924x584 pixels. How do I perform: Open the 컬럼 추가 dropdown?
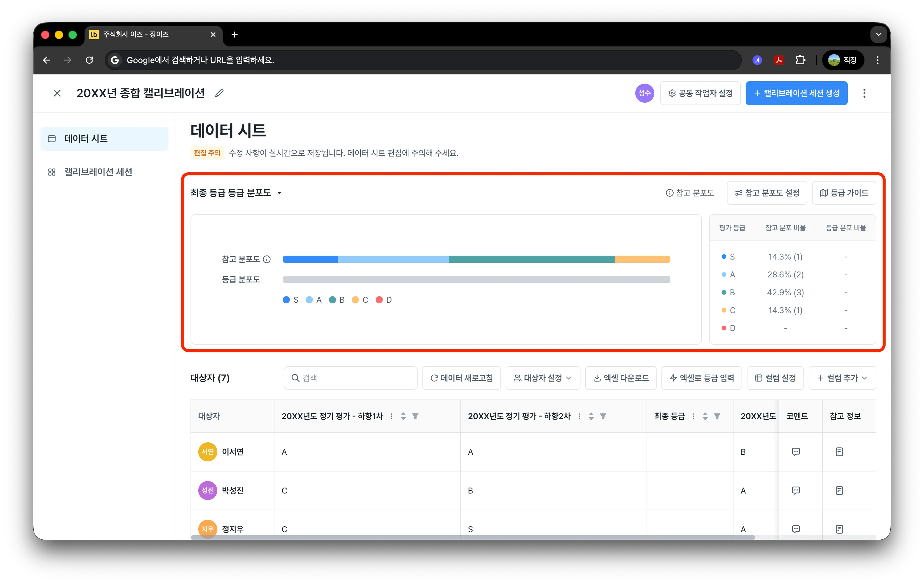[x=842, y=378]
